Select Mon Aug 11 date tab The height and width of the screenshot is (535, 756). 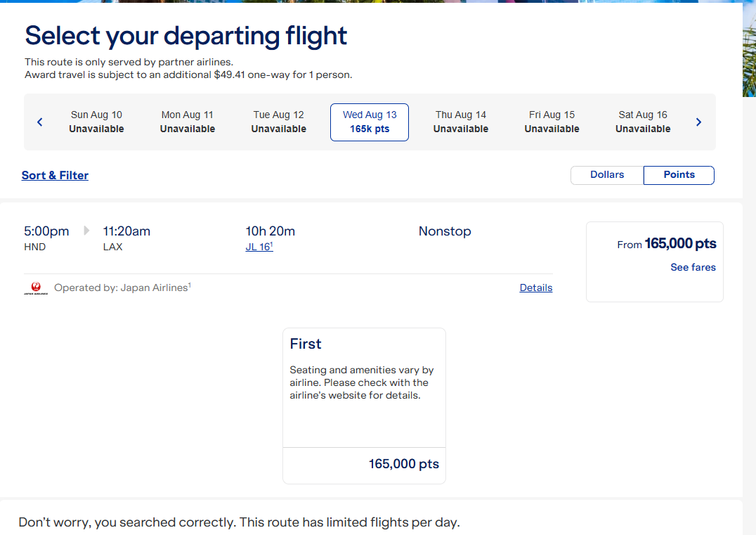coord(188,122)
